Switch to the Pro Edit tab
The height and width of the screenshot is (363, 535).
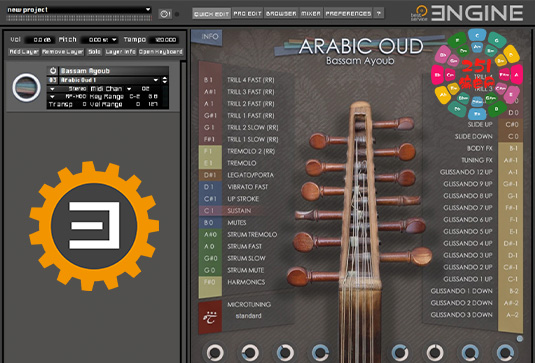tap(247, 14)
